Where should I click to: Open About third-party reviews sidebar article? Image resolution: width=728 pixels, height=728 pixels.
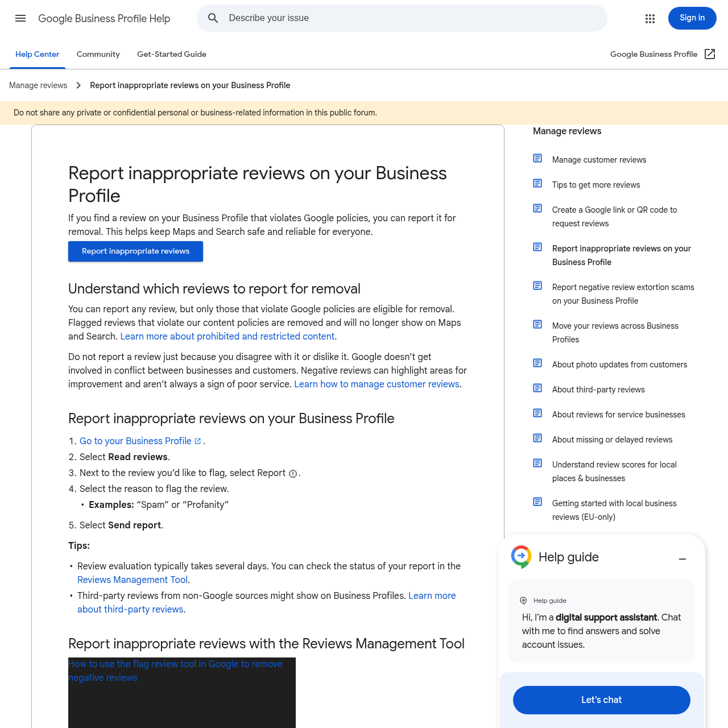coord(598,390)
